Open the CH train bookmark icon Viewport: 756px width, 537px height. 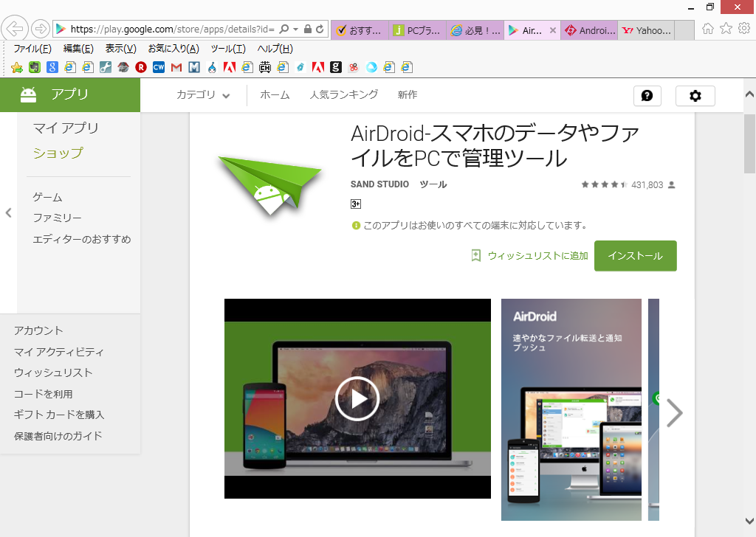[265, 67]
